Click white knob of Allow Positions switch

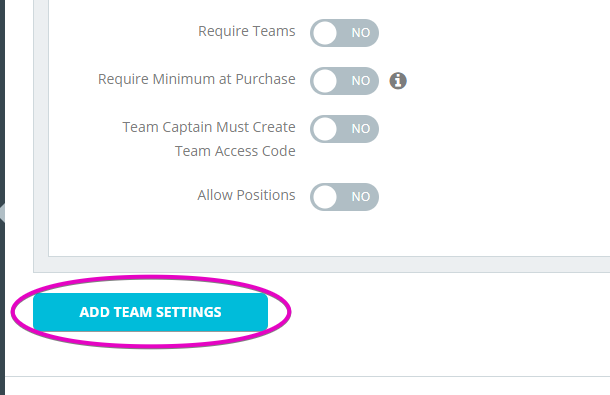[325, 197]
